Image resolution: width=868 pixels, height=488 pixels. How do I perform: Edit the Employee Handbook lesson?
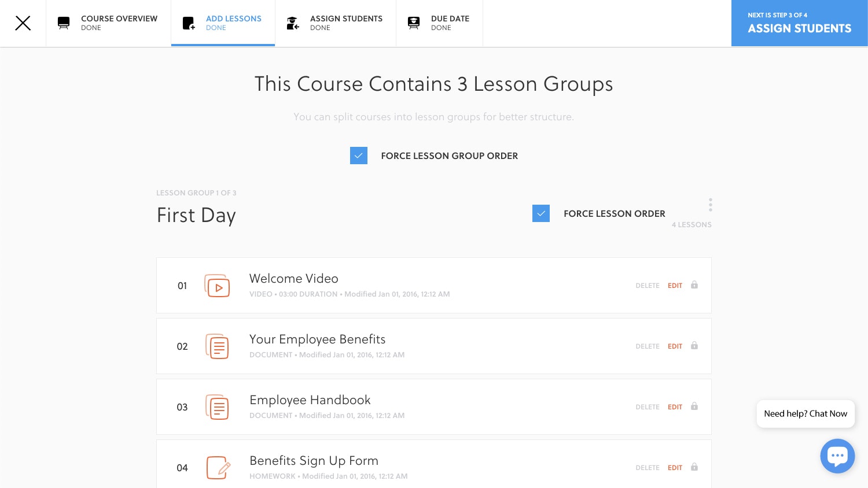tap(675, 407)
